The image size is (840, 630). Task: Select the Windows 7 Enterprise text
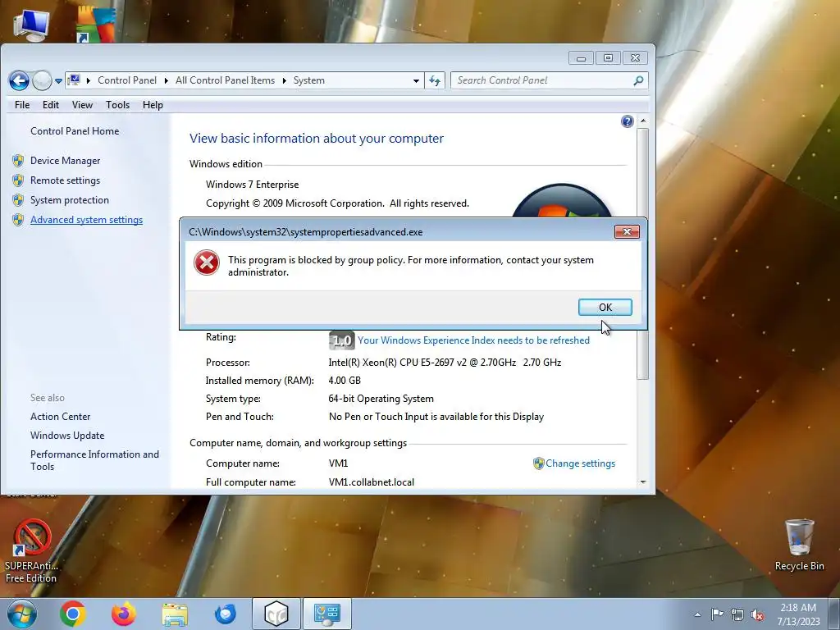253,185
